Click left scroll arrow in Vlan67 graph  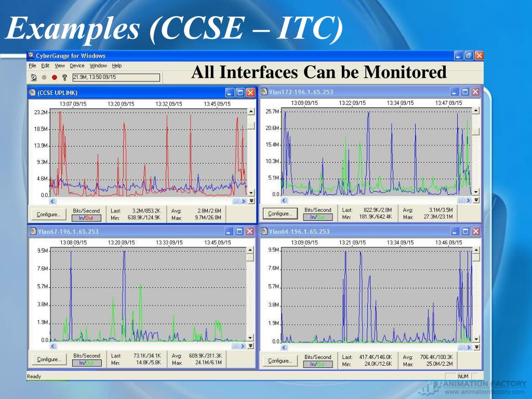(53, 346)
